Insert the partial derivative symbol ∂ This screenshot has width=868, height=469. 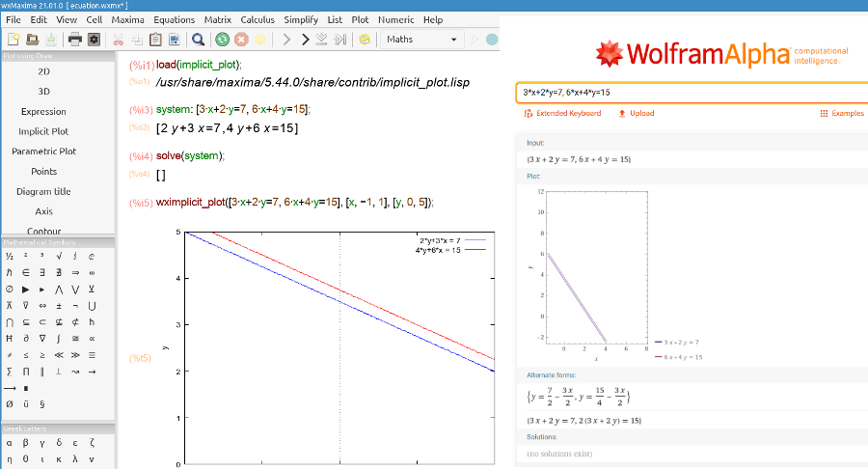click(26, 339)
